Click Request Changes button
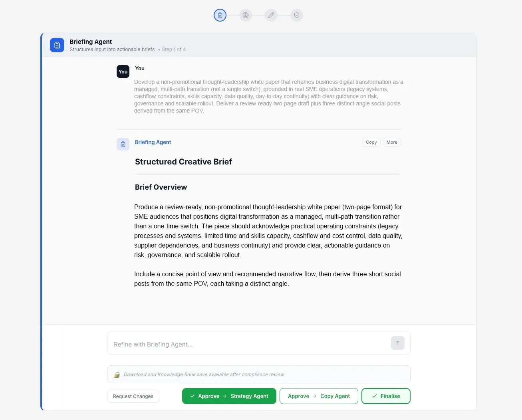The height and width of the screenshot is (420, 522). (x=133, y=396)
